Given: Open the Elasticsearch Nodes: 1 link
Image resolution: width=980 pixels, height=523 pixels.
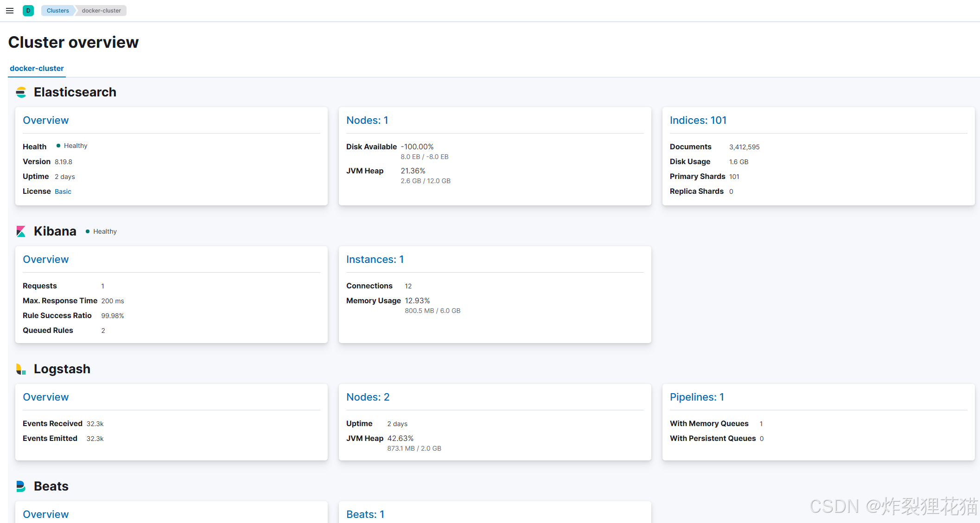Looking at the screenshot, I should click(367, 121).
